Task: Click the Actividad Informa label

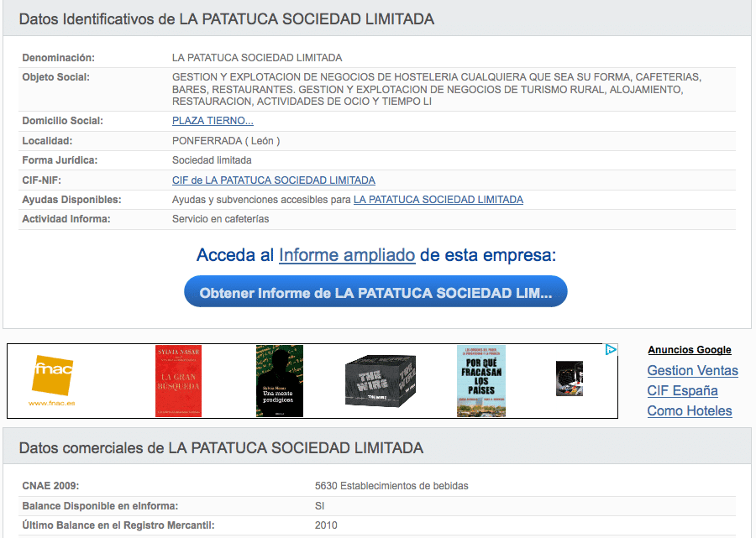Action: [x=66, y=219]
